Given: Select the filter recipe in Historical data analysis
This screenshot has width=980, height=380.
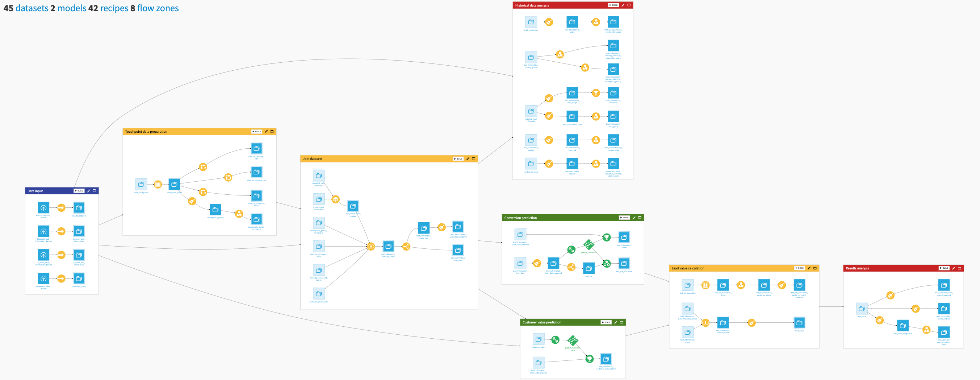Looking at the screenshot, I should (x=596, y=93).
